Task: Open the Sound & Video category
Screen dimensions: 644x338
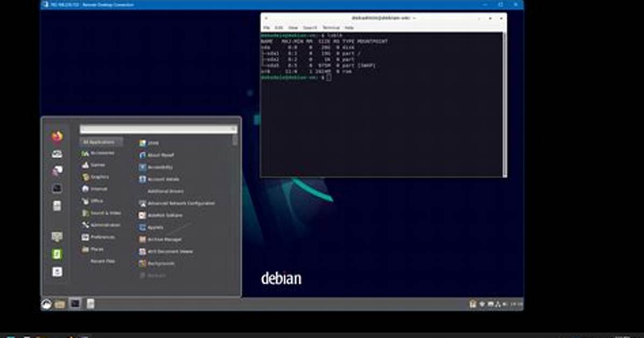Action: pyautogui.click(x=101, y=213)
